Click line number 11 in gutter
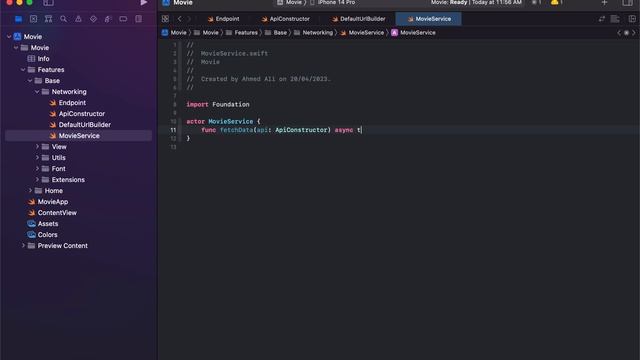 tap(173, 130)
